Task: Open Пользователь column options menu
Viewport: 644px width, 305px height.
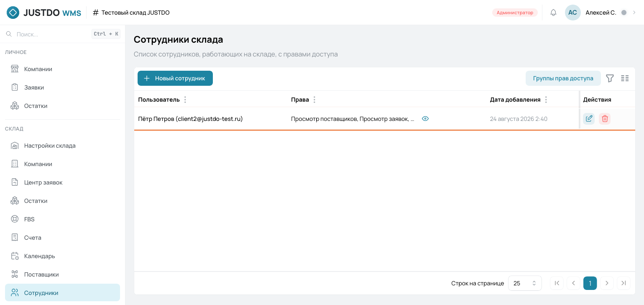Action: tap(185, 100)
